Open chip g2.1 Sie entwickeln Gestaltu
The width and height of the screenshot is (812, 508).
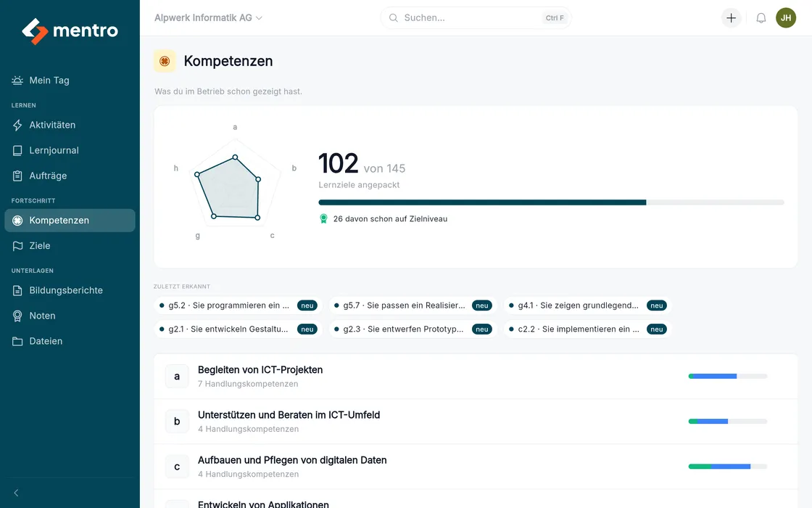239,329
